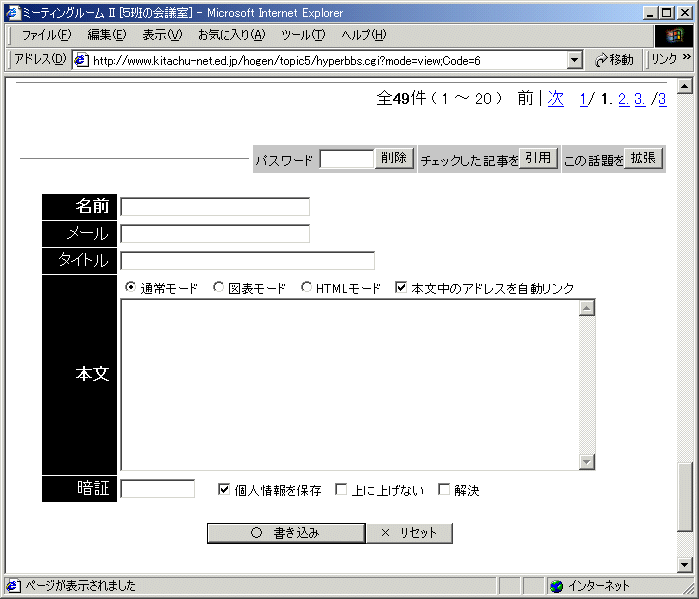Select the HTMLモード radio button
699x599 pixels.
point(306,287)
